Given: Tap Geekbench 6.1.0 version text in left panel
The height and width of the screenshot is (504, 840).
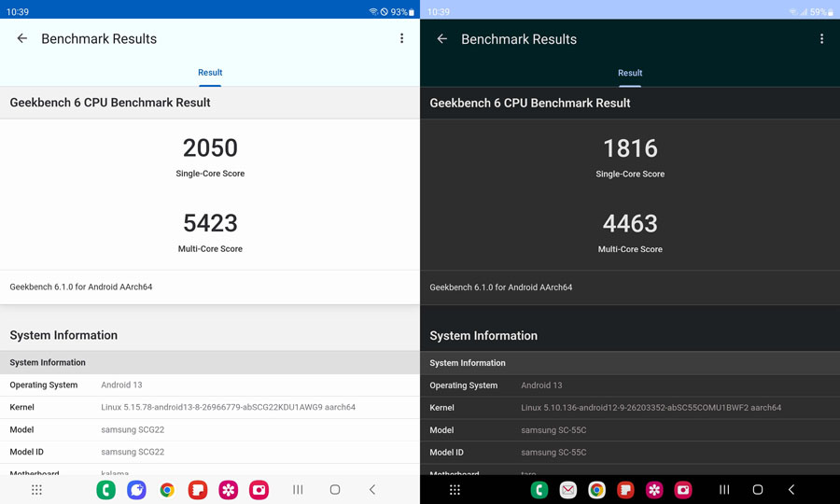Looking at the screenshot, I should [81, 287].
